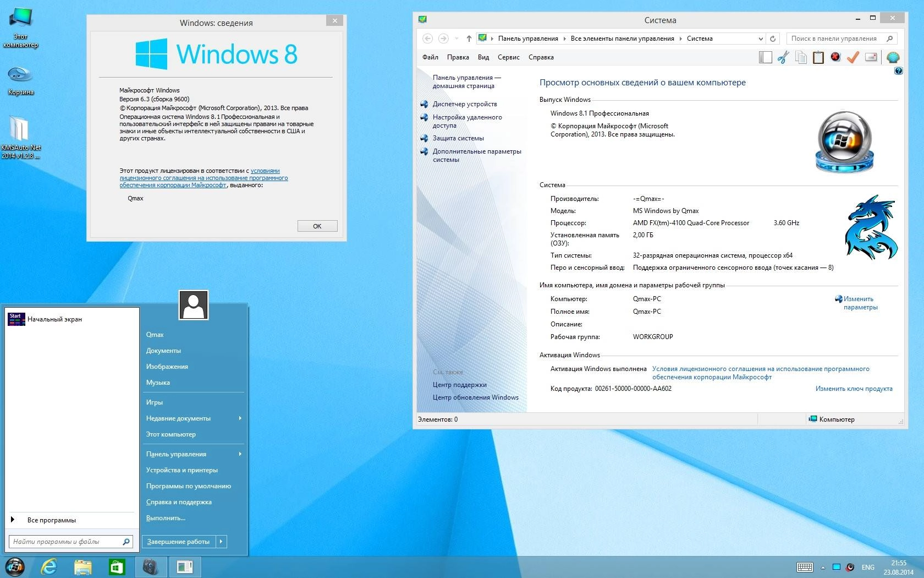Refresh the Система window address bar
The image size is (924, 578).
[x=773, y=39]
